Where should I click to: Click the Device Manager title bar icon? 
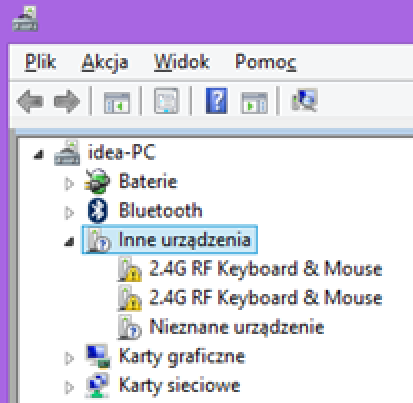tap(25, 19)
